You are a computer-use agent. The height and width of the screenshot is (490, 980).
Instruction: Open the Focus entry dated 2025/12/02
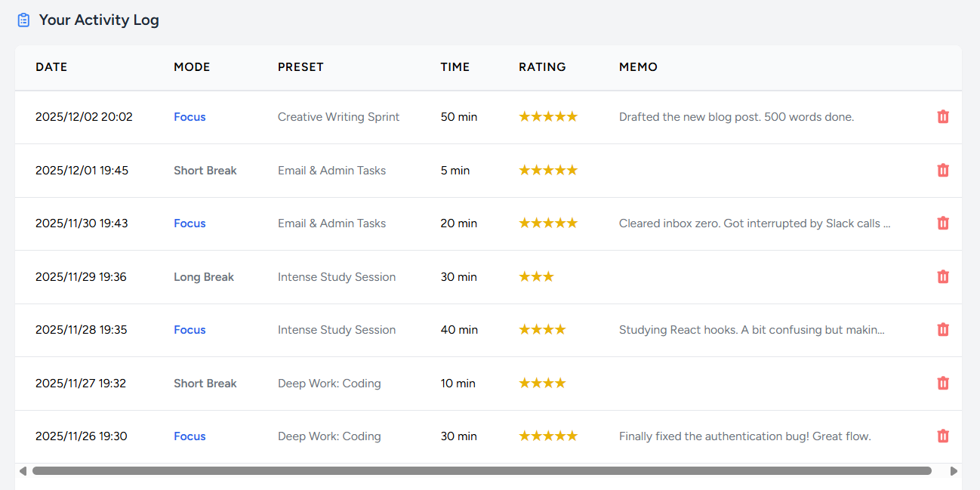coord(190,117)
